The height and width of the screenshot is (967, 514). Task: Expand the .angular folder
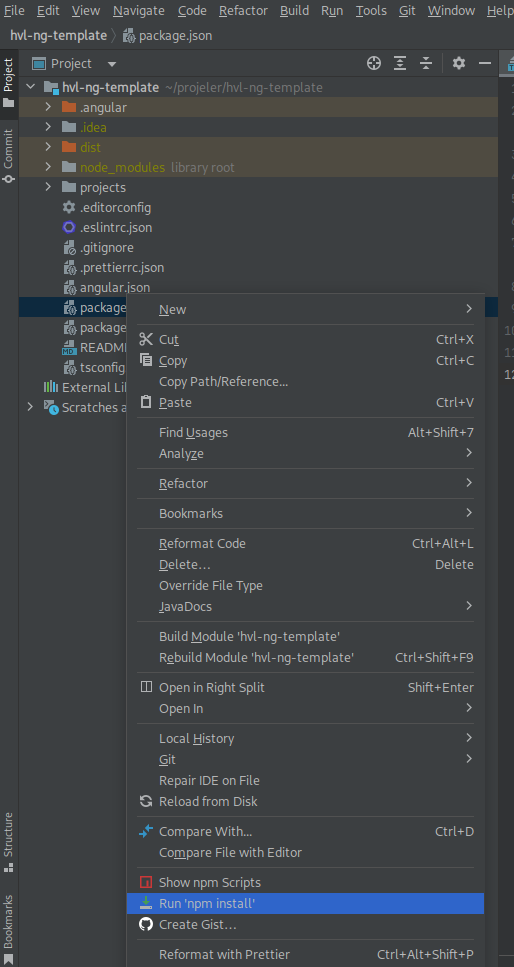[x=48, y=107]
